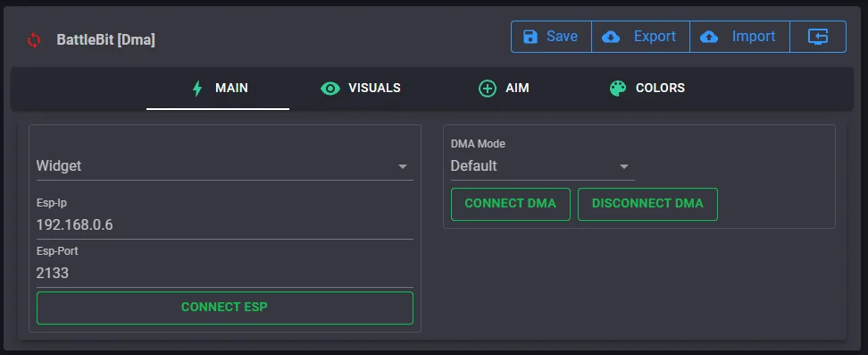The height and width of the screenshot is (355, 868).
Task: Open the Widget dropdown arrow
Action: click(x=403, y=166)
